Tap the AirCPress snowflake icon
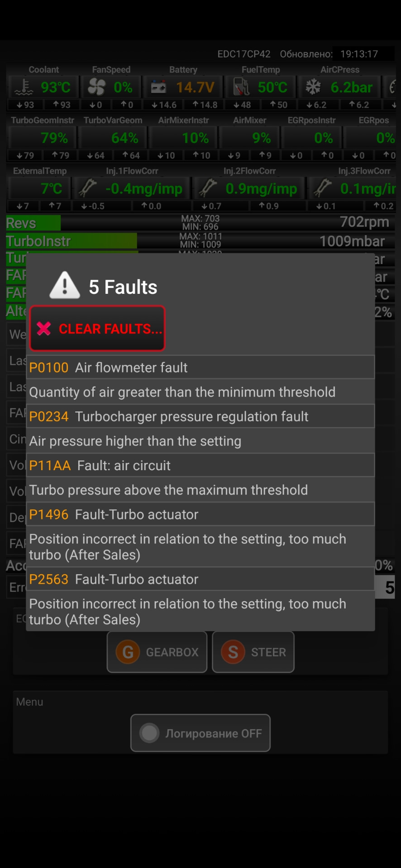 pyautogui.click(x=313, y=87)
